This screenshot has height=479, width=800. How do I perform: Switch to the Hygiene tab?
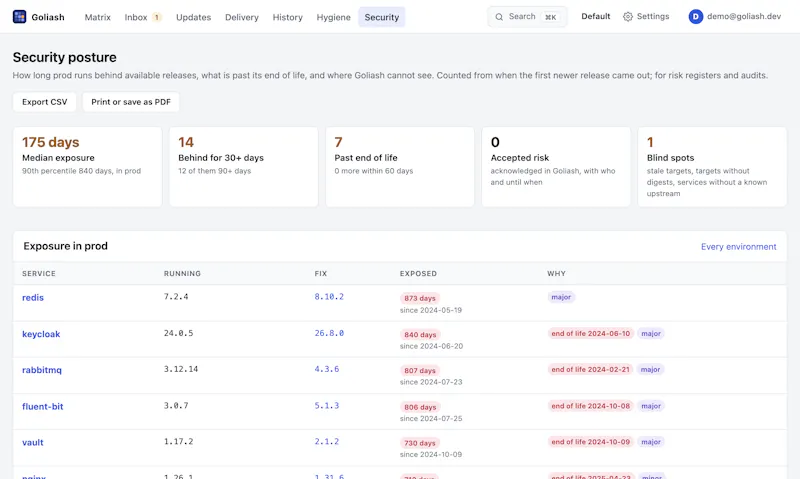pyautogui.click(x=333, y=17)
